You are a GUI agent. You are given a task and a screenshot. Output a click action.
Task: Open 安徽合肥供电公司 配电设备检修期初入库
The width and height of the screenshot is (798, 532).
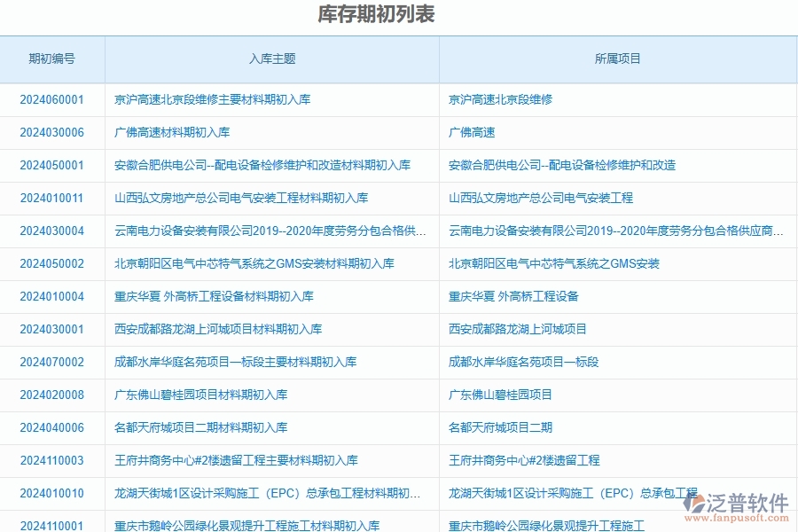(262, 166)
